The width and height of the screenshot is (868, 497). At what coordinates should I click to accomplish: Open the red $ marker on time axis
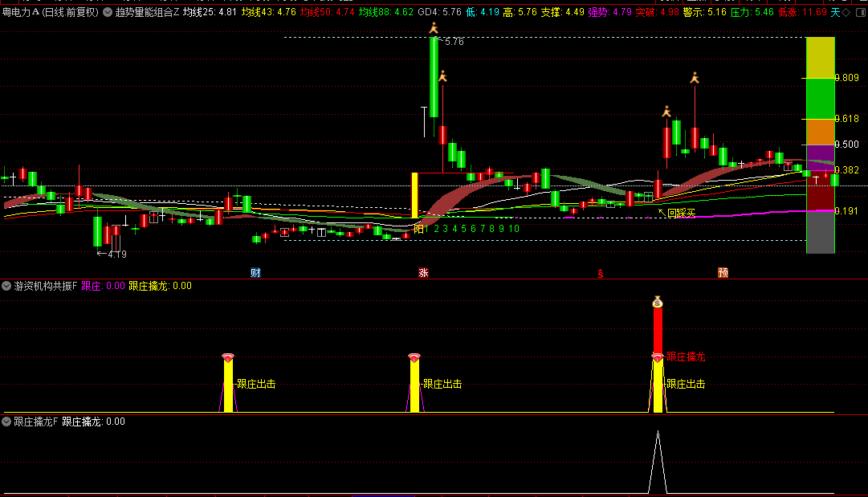point(600,274)
